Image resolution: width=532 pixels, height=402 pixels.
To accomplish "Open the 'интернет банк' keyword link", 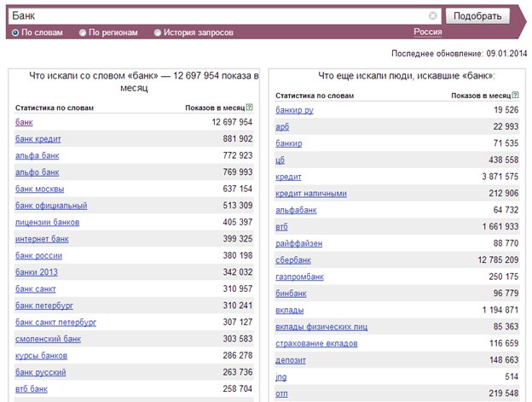I will tap(42, 239).
